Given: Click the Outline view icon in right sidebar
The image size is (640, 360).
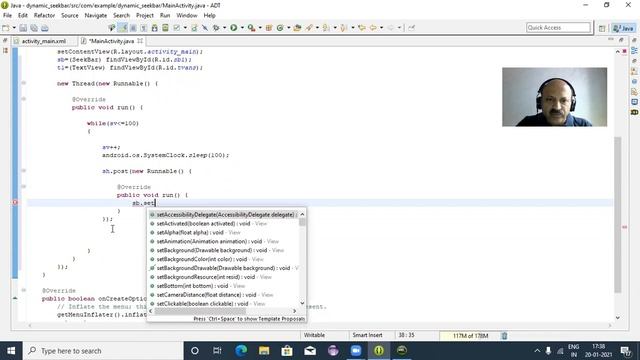Looking at the screenshot, I should 634,51.
